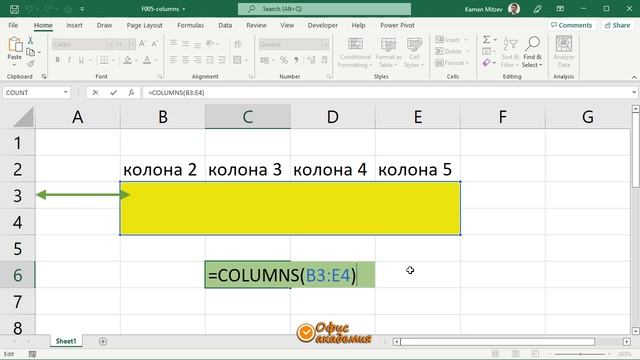Click the macro recording status bar icon
Image resolution: width=640 pixels, height=360 pixels.
[33, 354]
